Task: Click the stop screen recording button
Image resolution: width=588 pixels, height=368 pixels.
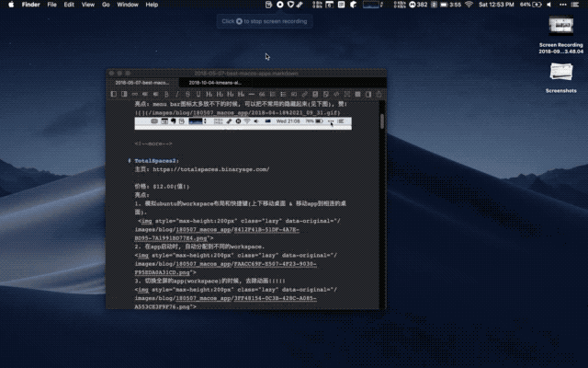Action: (240, 20)
